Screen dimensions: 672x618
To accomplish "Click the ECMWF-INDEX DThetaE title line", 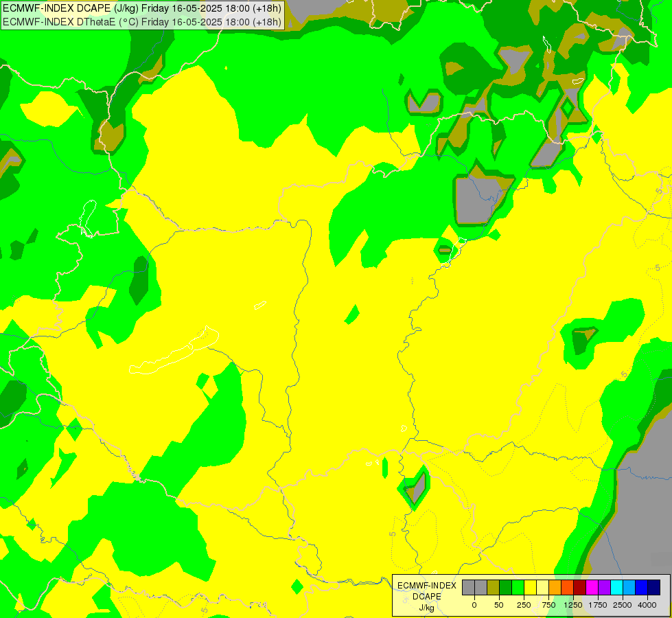I will click(x=142, y=22).
